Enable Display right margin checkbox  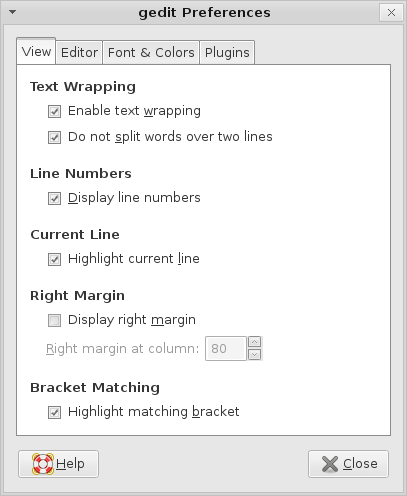[x=54, y=320]
